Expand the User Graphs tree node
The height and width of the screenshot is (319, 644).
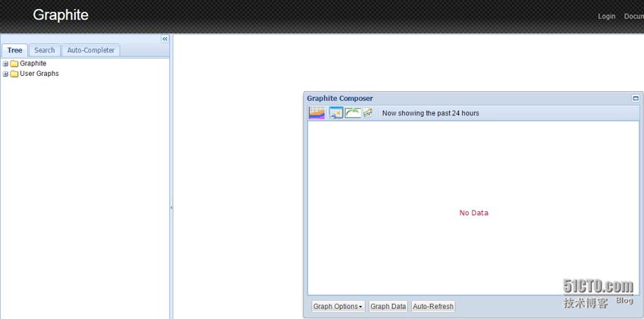click(x=5, y=74)
